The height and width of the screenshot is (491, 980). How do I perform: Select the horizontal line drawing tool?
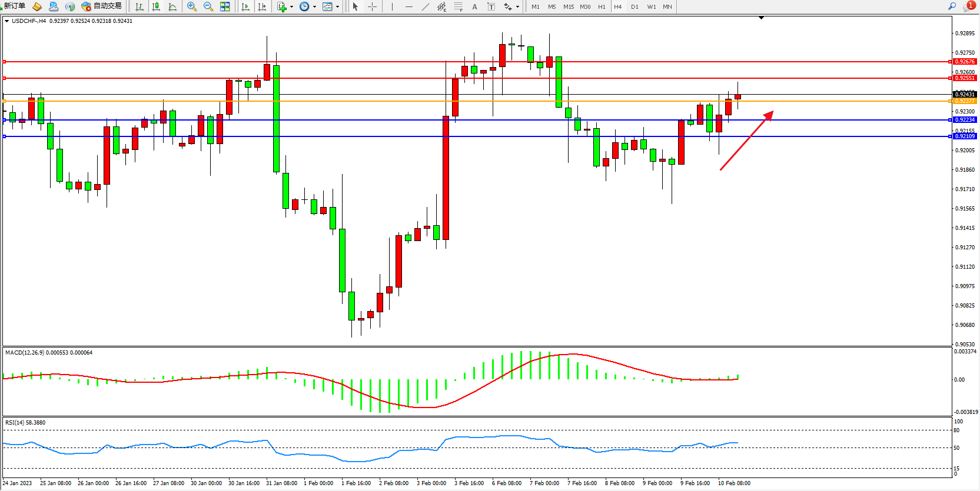pyautogui.click(x=408, y=6)
